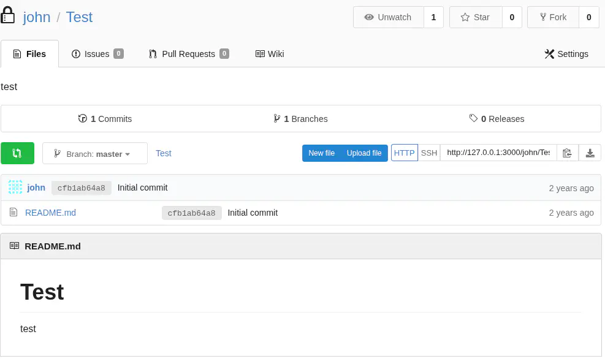Click the green compare branches icon button

pos(17,153)
